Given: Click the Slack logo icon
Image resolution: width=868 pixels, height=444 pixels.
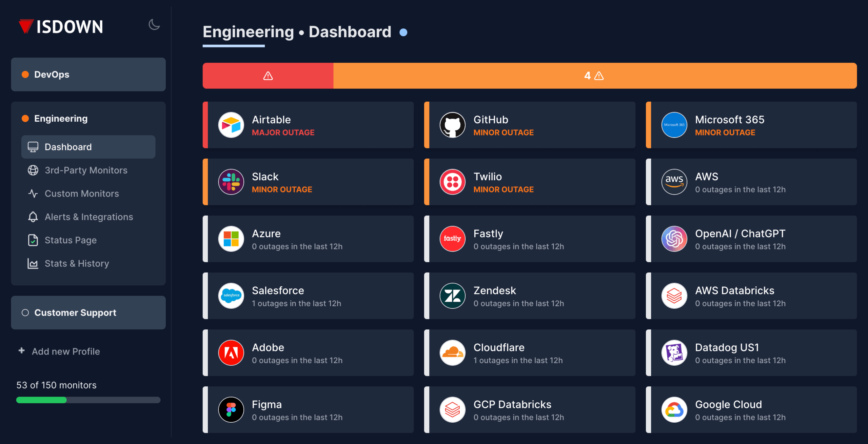Looking at the screenshot, I should coord(231,182).
